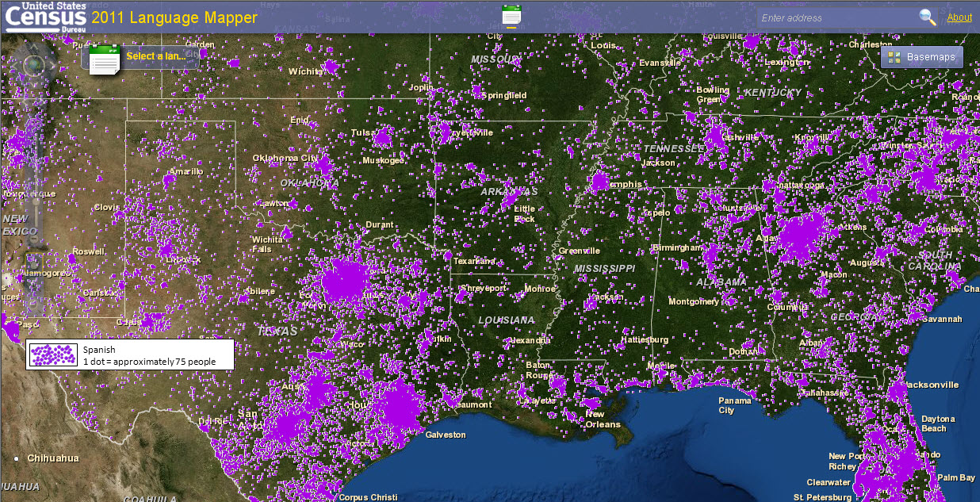
Task: Click the Select a lan... dropdown label
Action: point(156,56)
